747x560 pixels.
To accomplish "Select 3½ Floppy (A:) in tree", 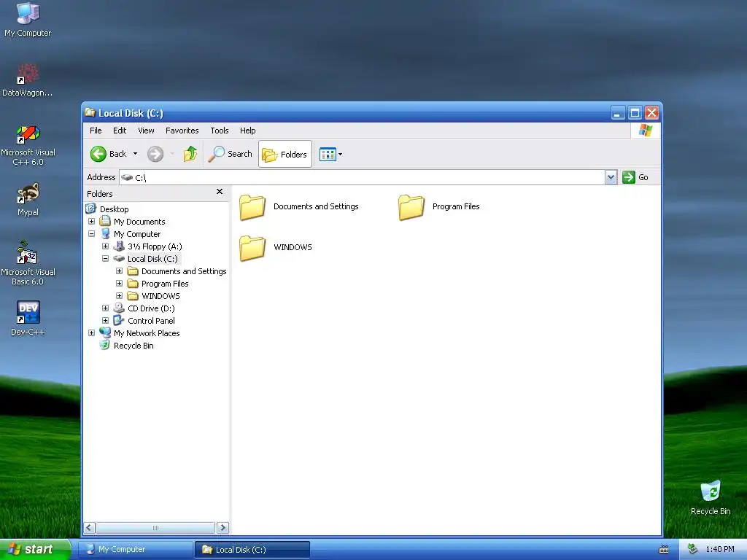I will coord(155,246).
